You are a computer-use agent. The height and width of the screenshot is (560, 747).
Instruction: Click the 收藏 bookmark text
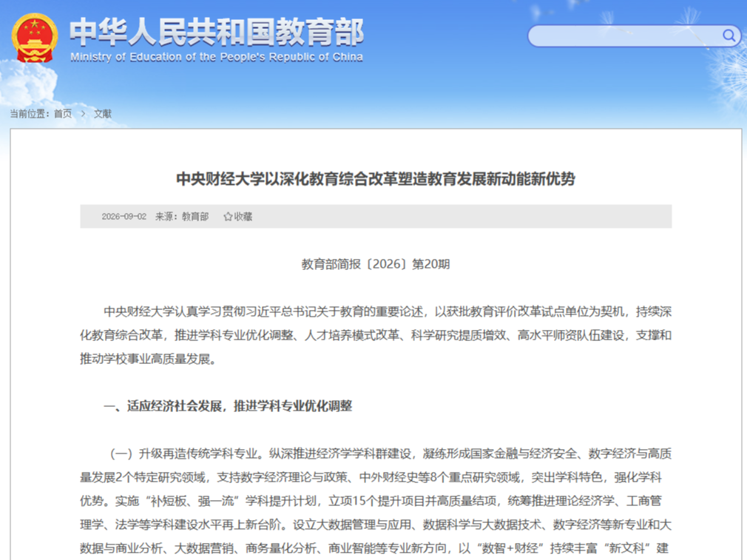pos(243,216)
